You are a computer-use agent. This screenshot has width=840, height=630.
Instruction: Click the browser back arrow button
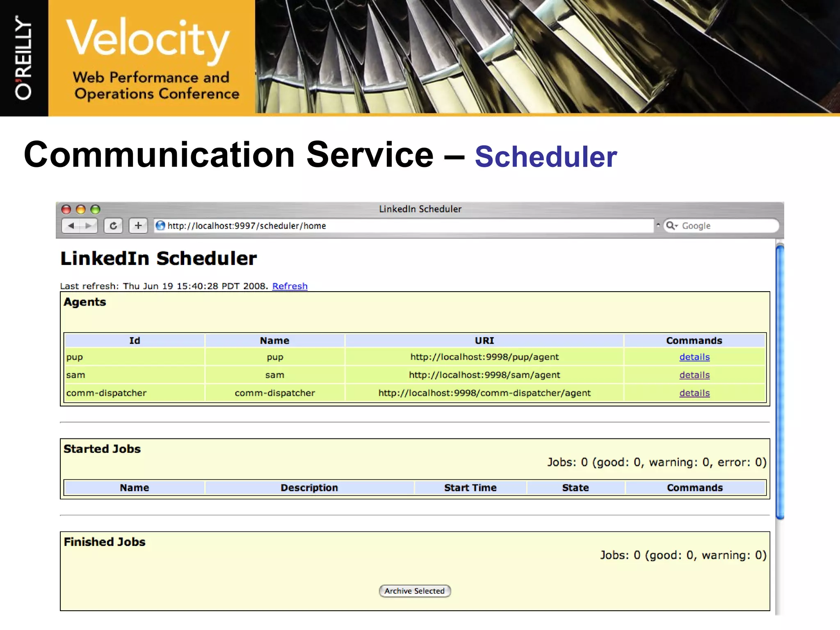point(71,226)
